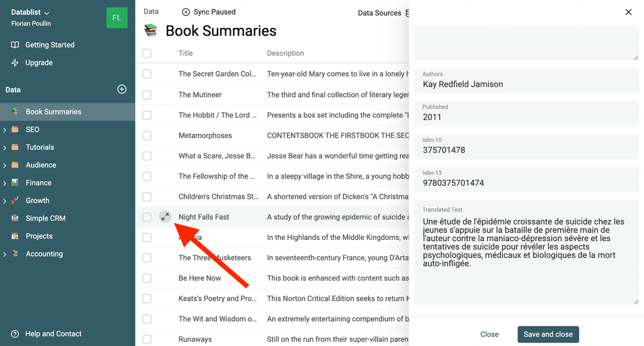Click the expand row icon beside Night Falls Fast
The width and height of the screenshot is (644, 346).
(x=165, y=217)
